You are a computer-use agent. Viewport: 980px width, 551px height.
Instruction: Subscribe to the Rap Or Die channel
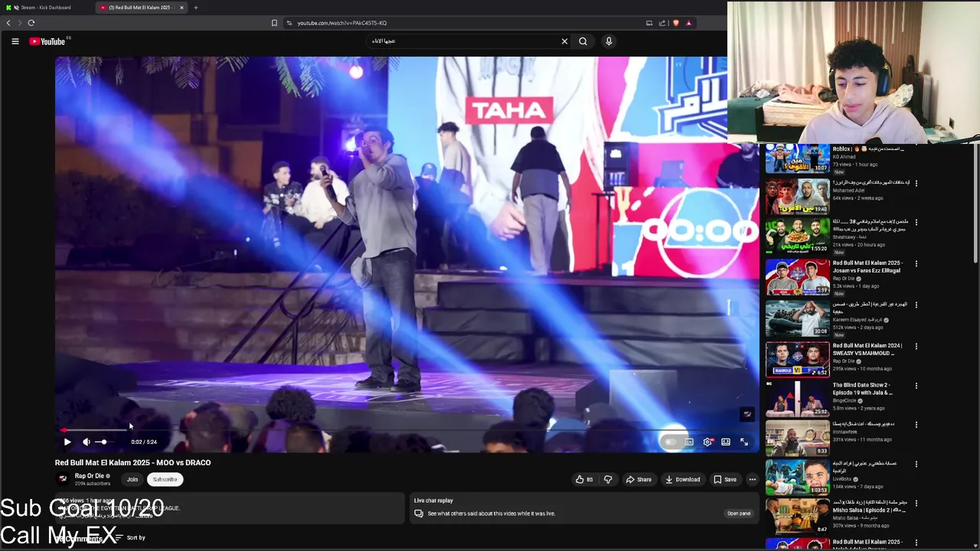coord(165,480)
